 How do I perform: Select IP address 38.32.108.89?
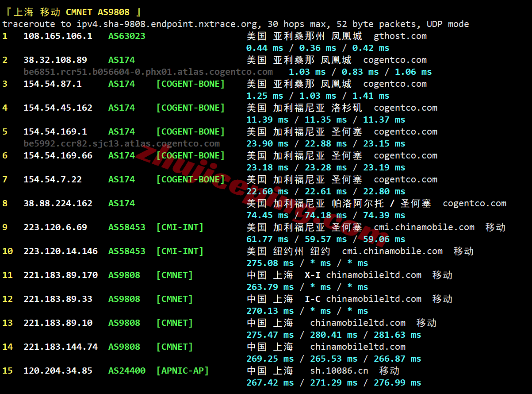[55, 60]
